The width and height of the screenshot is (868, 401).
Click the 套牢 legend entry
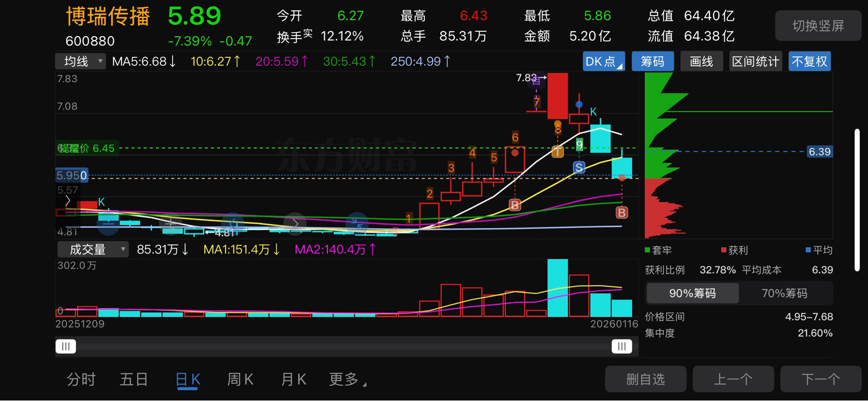click(x=658, y=250)
